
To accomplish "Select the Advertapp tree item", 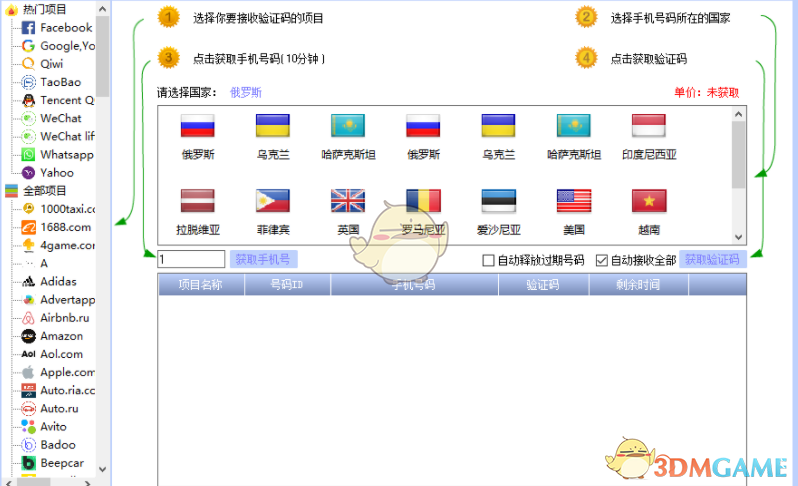I will click(x=68, y=300).
